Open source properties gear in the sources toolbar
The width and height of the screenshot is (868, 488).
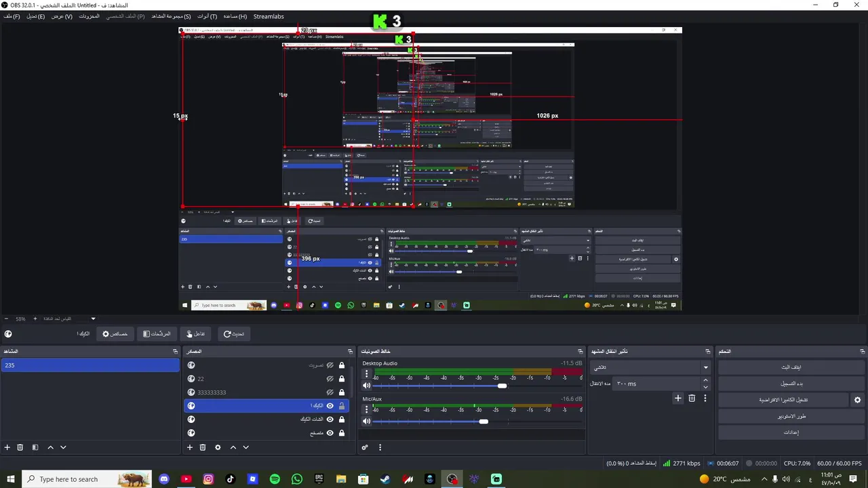[x=218, y=447]
